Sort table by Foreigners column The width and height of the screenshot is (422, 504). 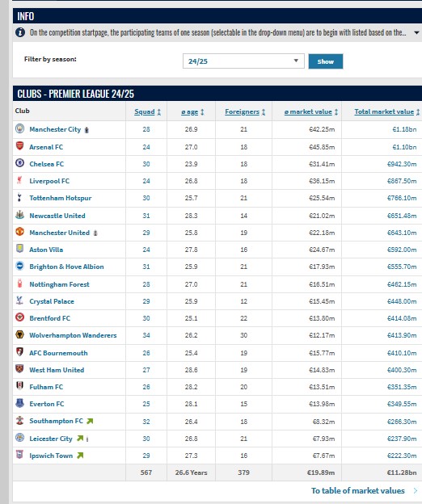[x=245, y=111]
